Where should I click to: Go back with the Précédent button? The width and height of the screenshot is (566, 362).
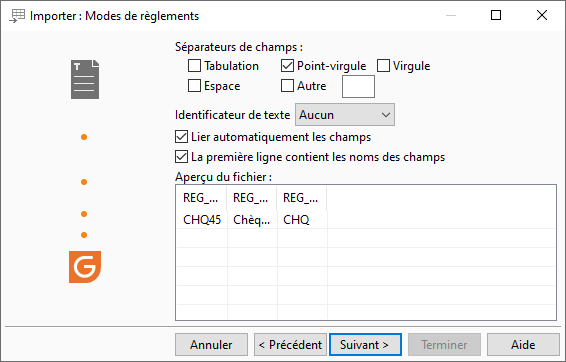[290, 345]
